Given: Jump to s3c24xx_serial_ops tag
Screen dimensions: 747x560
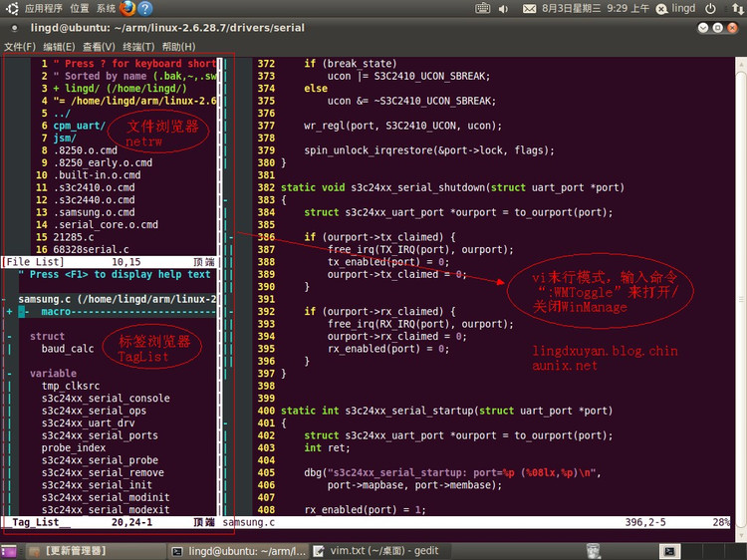Looking at the screenshot, I should [94, 411].
